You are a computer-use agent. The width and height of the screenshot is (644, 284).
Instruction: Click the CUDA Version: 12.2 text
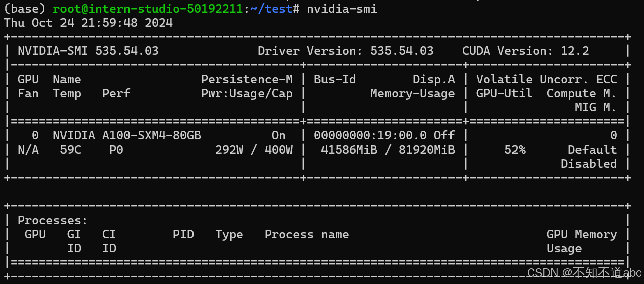525,51
